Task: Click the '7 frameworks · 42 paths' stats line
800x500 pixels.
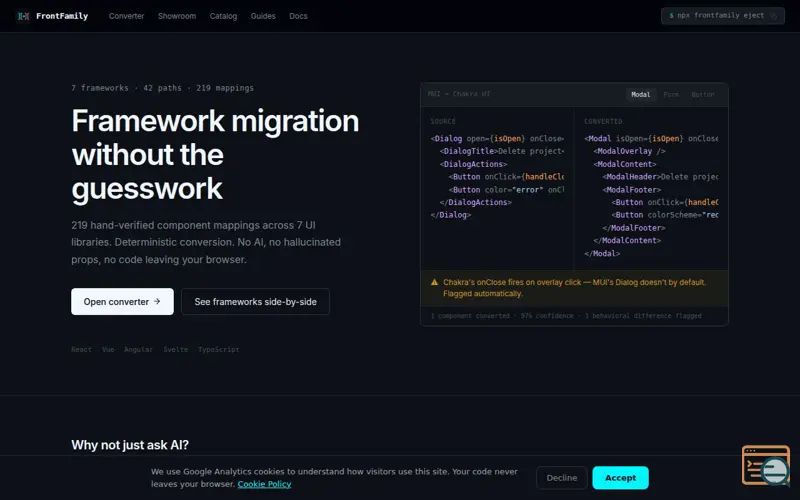Action: 162,88
